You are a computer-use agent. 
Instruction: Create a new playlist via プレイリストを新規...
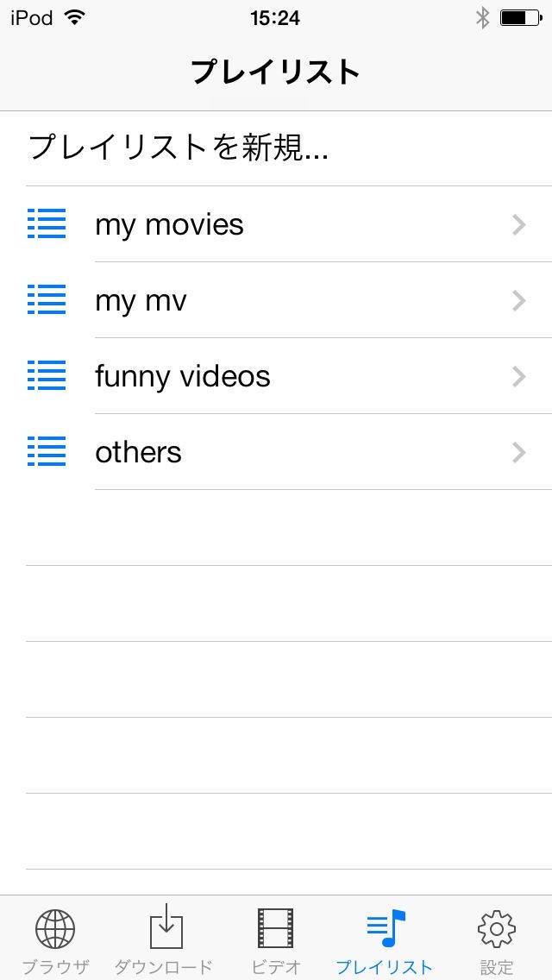179,148
